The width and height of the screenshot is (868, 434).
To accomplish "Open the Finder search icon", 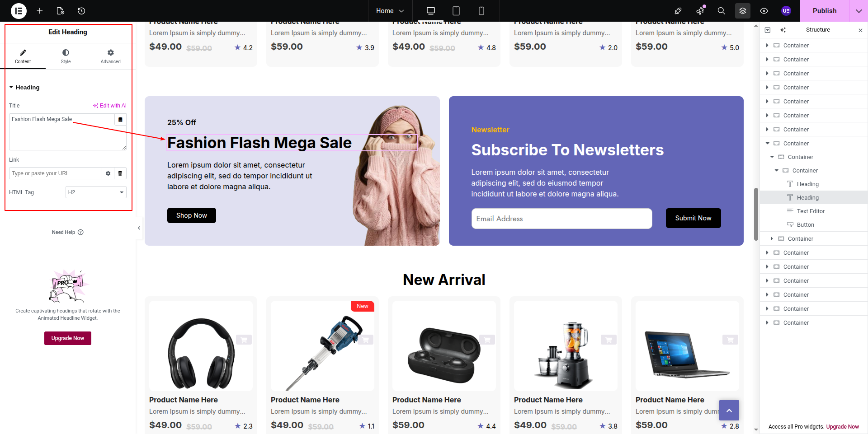I will [722, 11].
